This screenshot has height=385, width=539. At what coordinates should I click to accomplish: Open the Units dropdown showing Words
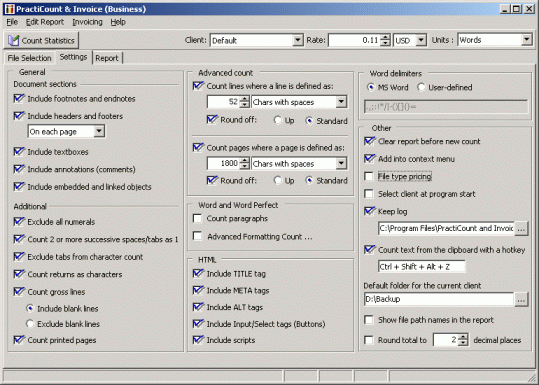click(527, 40)
